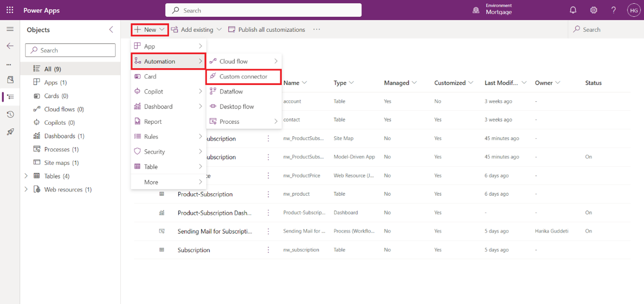Click the Subscription table row
The height and width of the screenshot is (304, 644).
click(193, 249)
